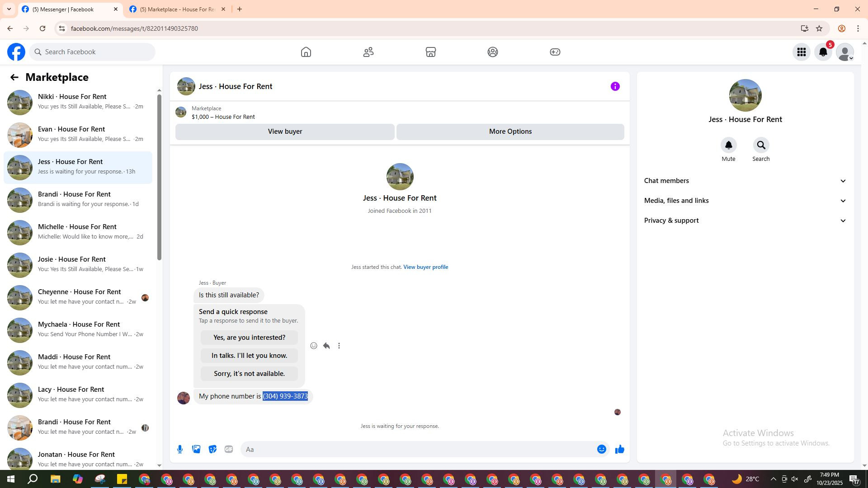Switch to the Marketplace House For Rent tab
868x488 pixels.
177,9
